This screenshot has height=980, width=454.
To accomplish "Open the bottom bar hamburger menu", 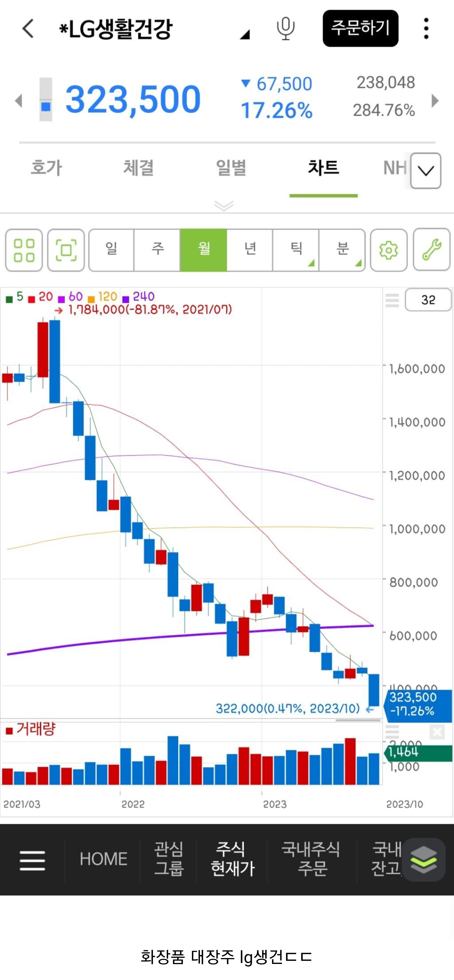I will point(32,861).
